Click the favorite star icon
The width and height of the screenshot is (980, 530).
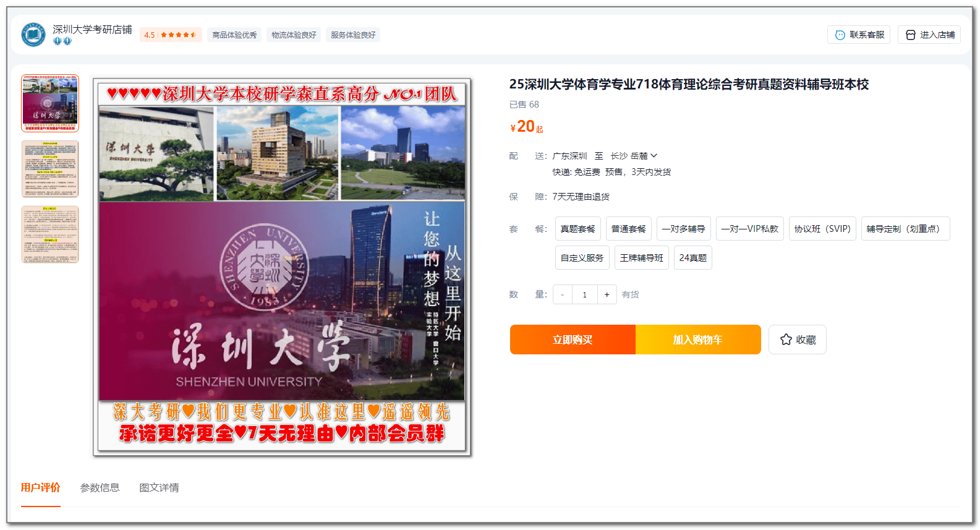(786, 340)
